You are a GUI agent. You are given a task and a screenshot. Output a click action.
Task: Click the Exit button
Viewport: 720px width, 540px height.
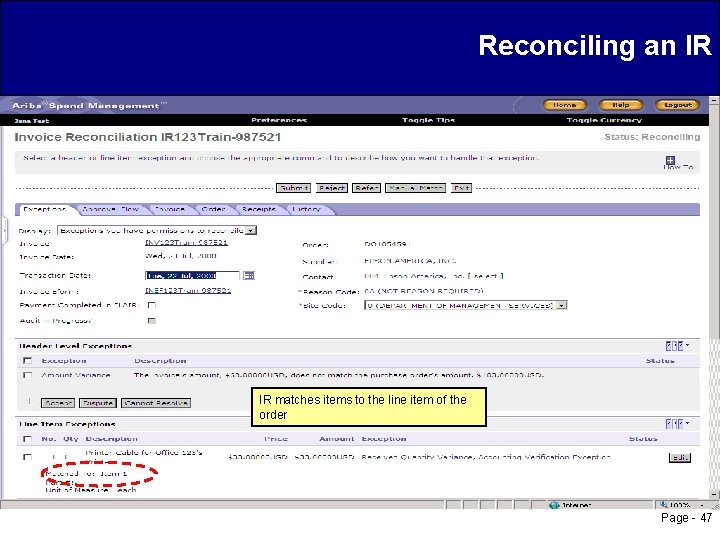(x=461, y=188)
